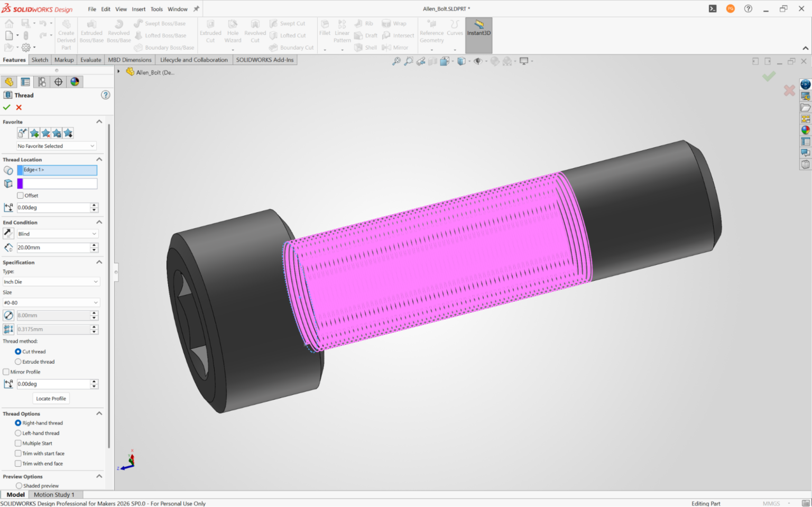
Task: Collapse the Thread Location section
Action: 99,159
